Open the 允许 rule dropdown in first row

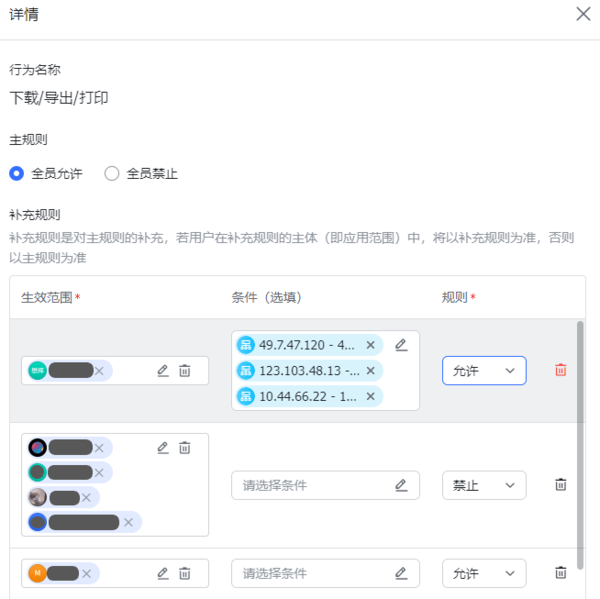(x=484, y=370)
